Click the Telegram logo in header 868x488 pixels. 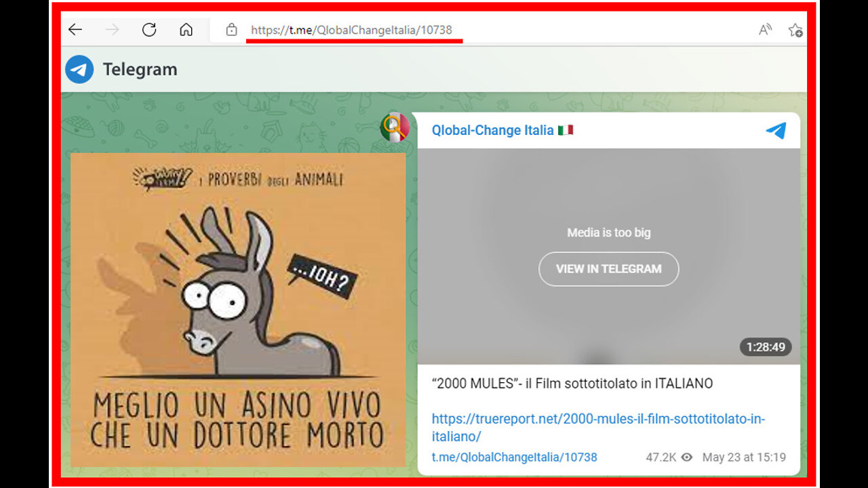click(x=79, y=69)
